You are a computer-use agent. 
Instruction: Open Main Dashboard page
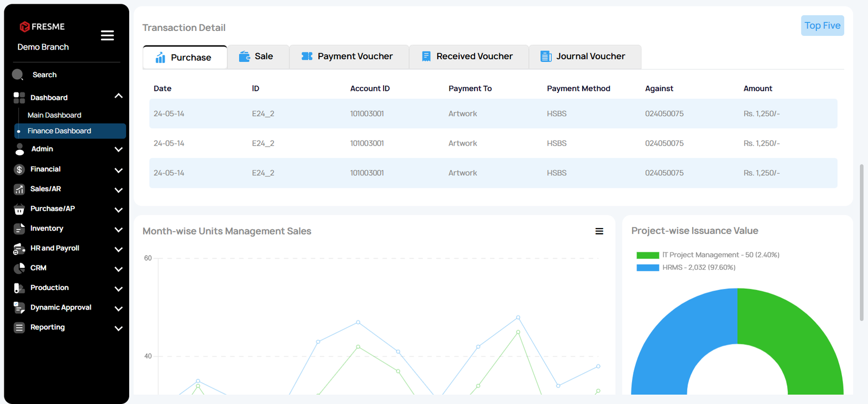[54, 115]
